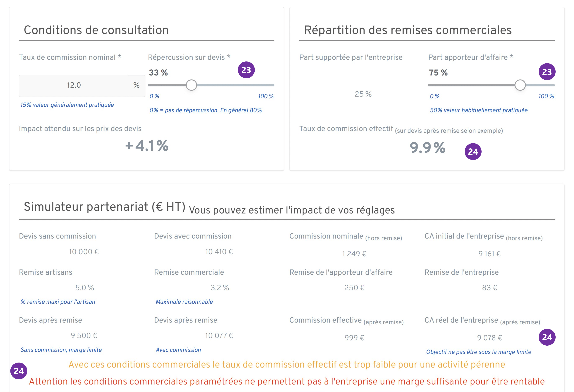
Task: Click the Part apporteur d'affaire slider handle
Action: pos(520,85)
